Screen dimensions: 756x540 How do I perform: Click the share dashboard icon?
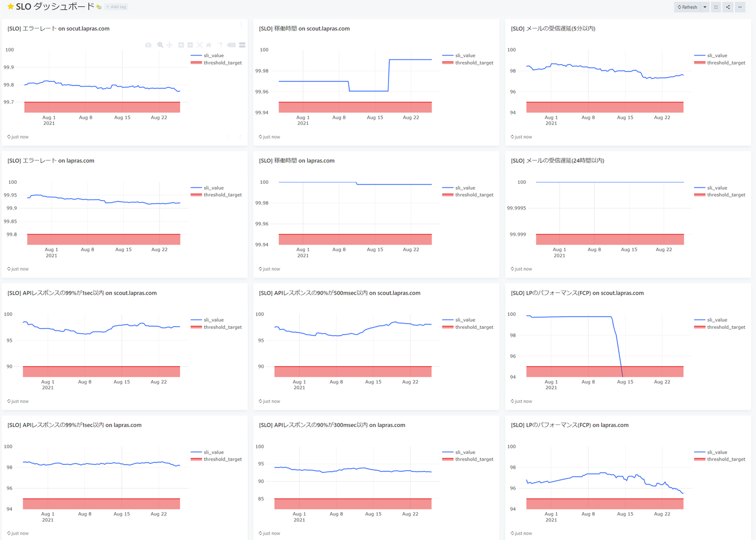tap(728, 7)
